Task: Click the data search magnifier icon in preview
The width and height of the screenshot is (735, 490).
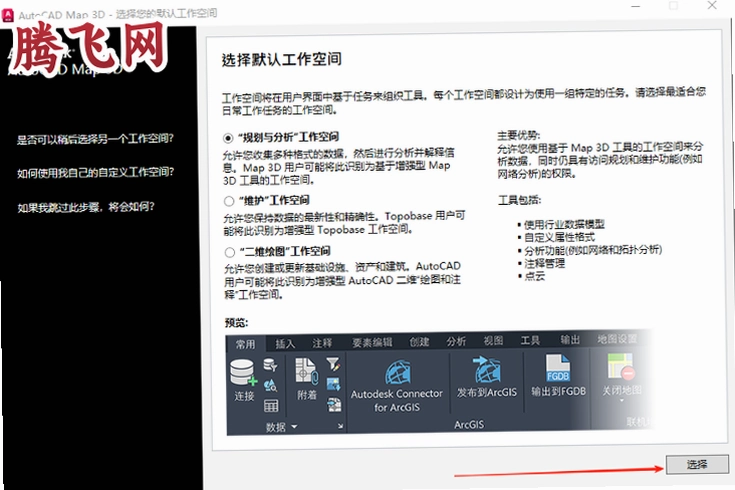Action: coord(270,385)
